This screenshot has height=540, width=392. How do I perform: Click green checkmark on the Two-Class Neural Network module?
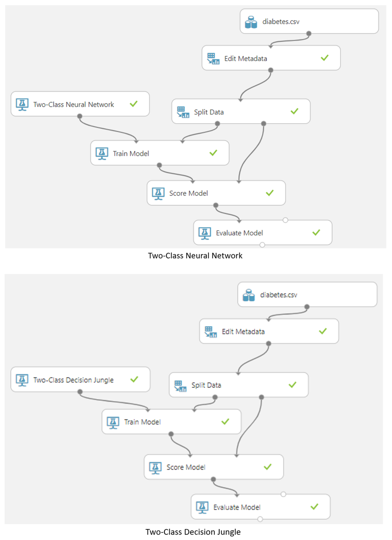tap(134, 104)
